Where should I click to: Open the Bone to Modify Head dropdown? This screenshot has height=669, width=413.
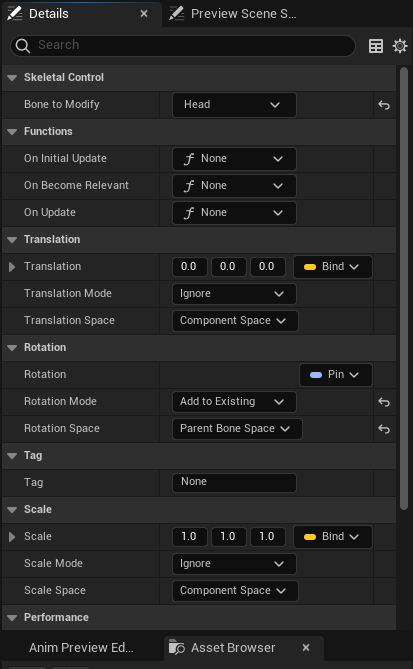point(234,105)
